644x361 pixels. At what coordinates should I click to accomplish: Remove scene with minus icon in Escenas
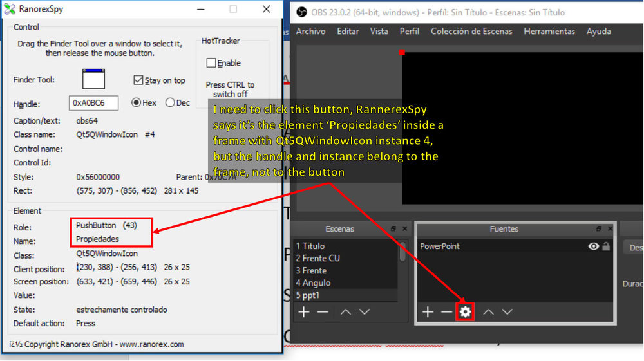[323, 312]
